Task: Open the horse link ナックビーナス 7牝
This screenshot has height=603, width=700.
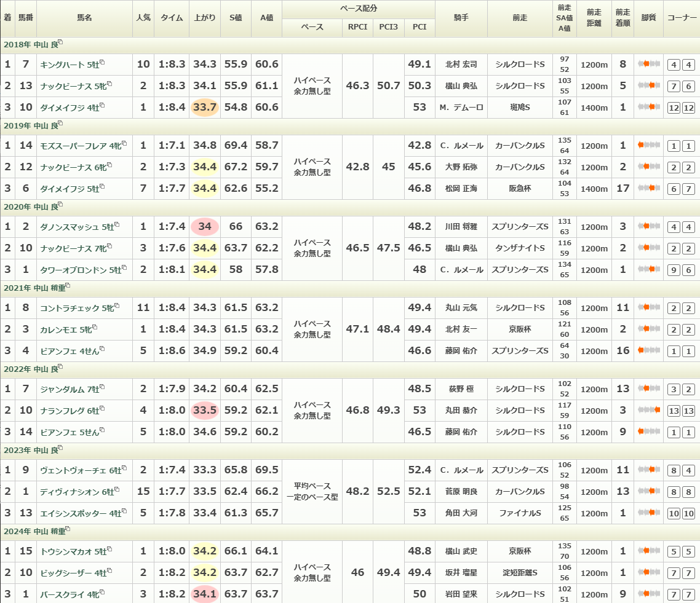Action: pyautogui.click(x=73, y=248)
